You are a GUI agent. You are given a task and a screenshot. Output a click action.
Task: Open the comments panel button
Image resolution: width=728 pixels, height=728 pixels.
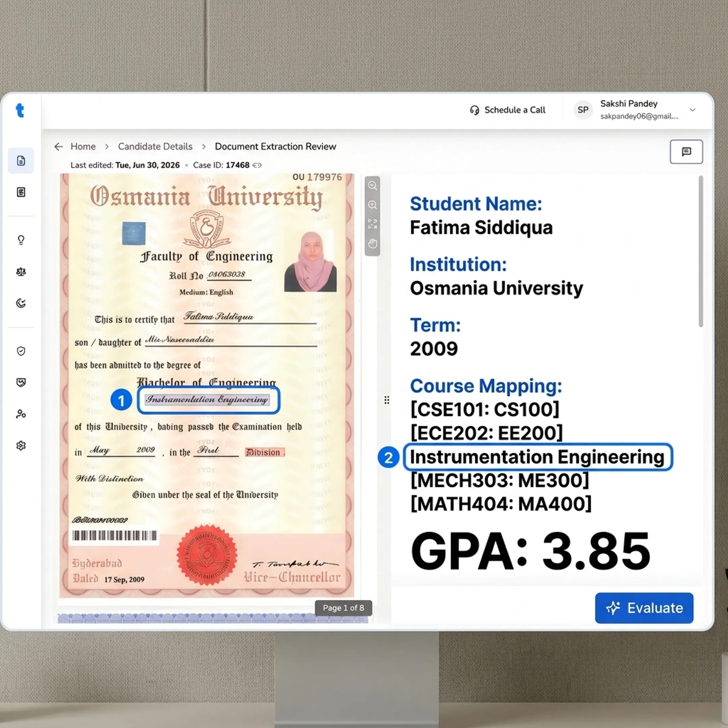point(686,151)
